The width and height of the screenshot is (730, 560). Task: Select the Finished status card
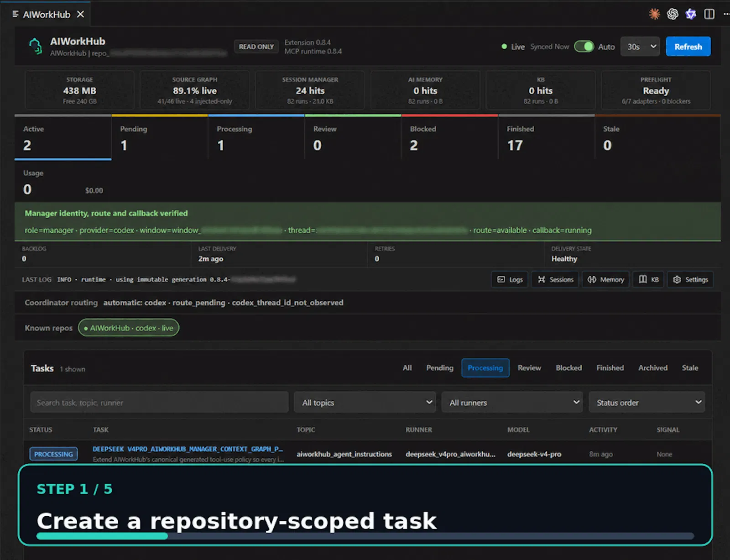[x=546, y=137]
